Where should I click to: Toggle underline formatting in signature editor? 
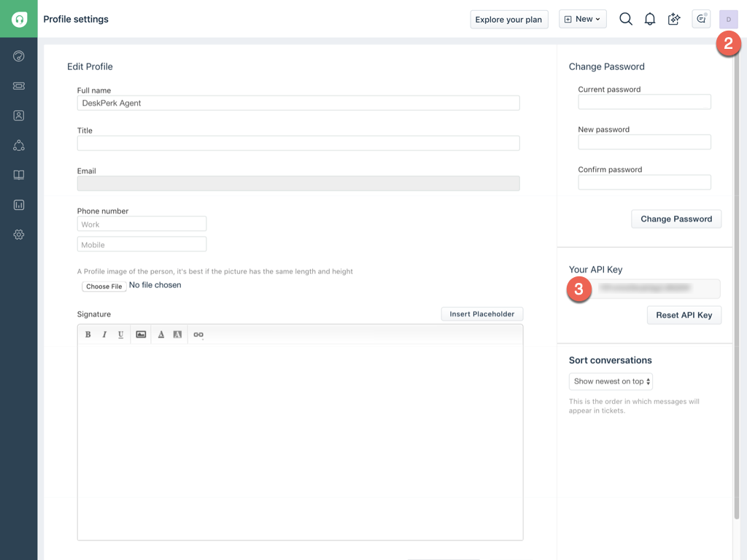pyautogui.click(x=120, y=335)
